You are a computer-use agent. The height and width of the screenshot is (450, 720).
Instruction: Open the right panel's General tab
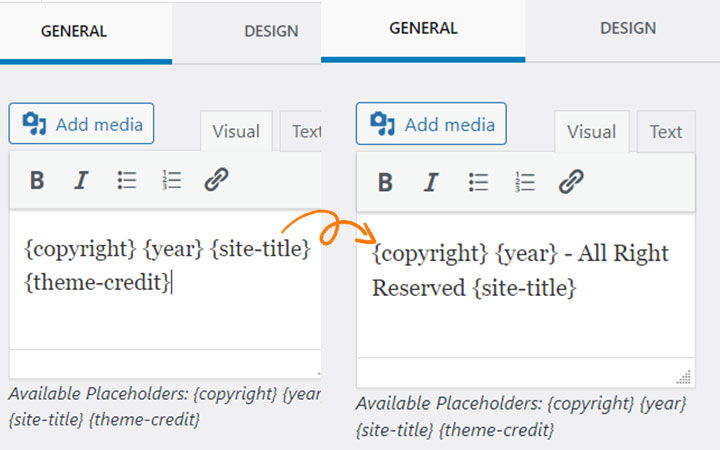pyautogui.click(x=423, y=29)
